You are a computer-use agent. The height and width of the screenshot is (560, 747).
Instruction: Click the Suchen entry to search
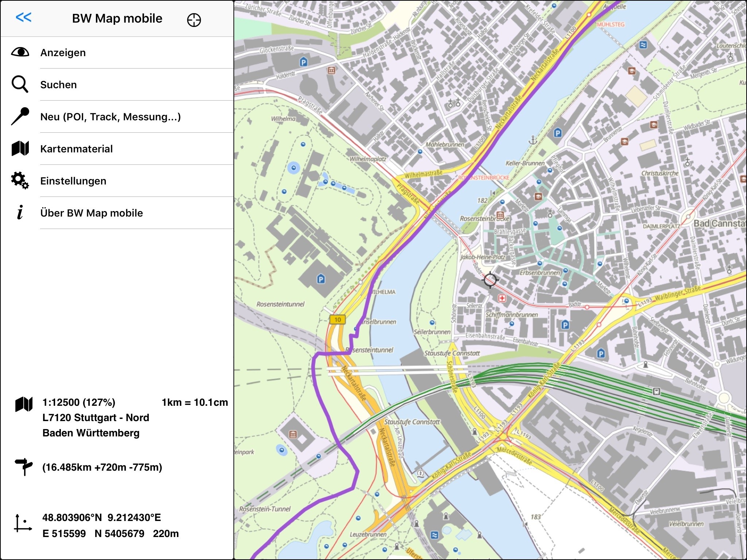(59, 85)
